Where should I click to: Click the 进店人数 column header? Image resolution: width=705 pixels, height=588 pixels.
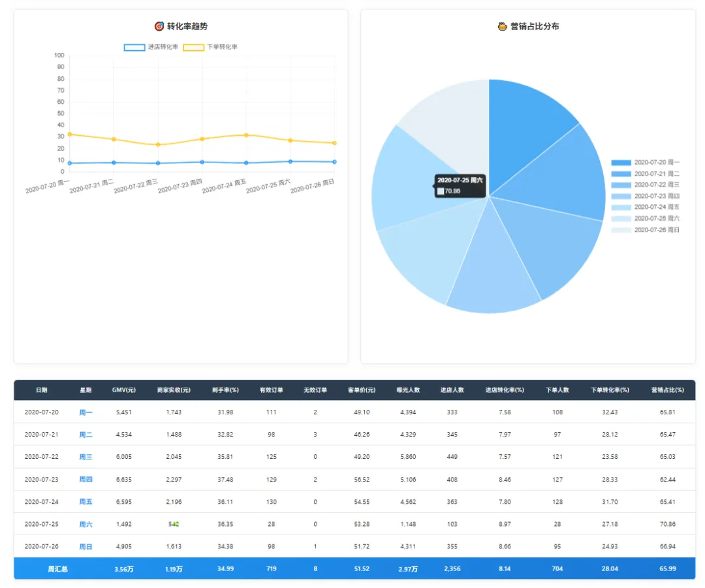click(452, 390)
